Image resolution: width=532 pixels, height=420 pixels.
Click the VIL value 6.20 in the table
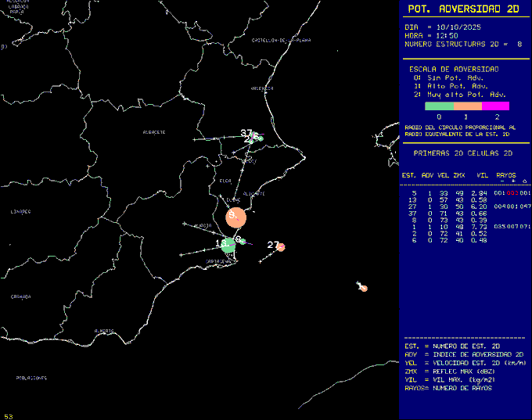479,206
